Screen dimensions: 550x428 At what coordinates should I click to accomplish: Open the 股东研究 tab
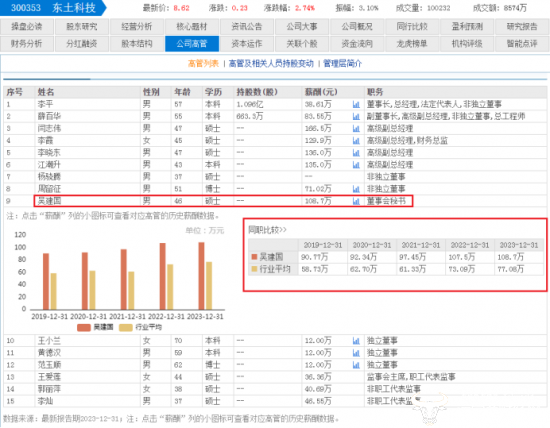pos(82,27)
